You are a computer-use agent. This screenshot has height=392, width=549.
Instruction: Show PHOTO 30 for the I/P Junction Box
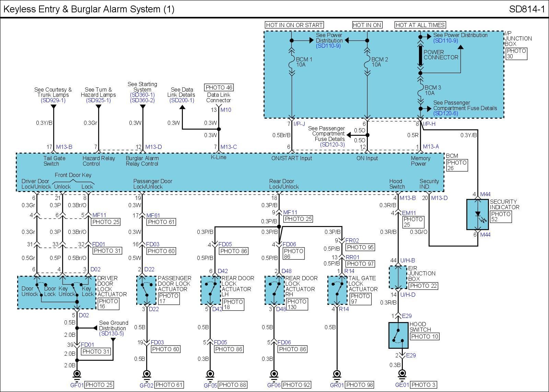516,54
